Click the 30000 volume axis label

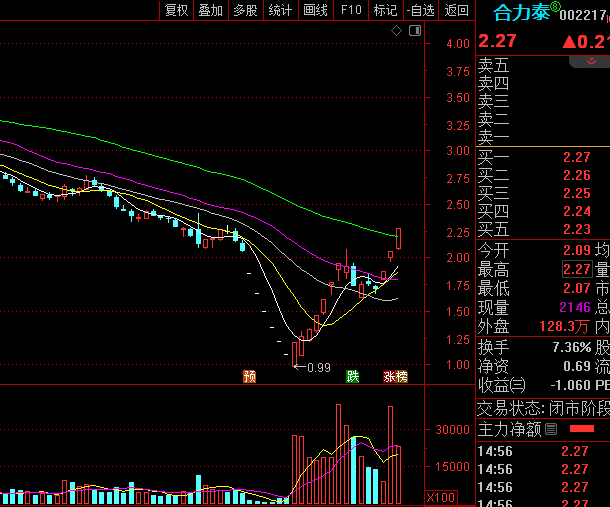click(x=452, y=429)
